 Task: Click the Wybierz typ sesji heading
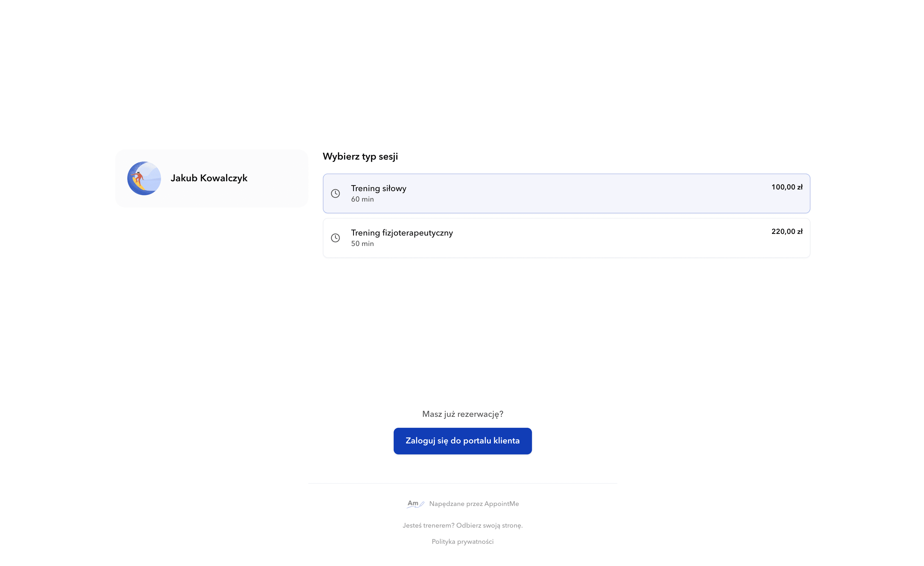point(360,157)
